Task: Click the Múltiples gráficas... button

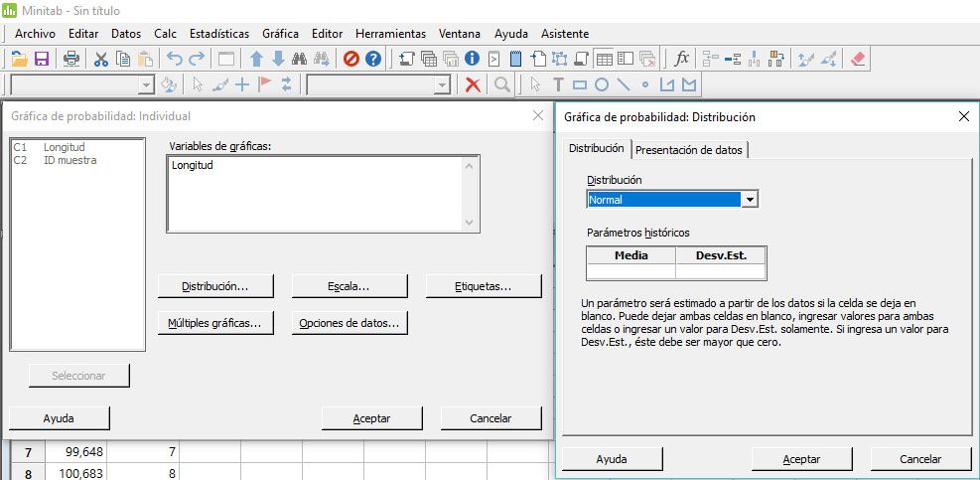Action: click(215, 323)
